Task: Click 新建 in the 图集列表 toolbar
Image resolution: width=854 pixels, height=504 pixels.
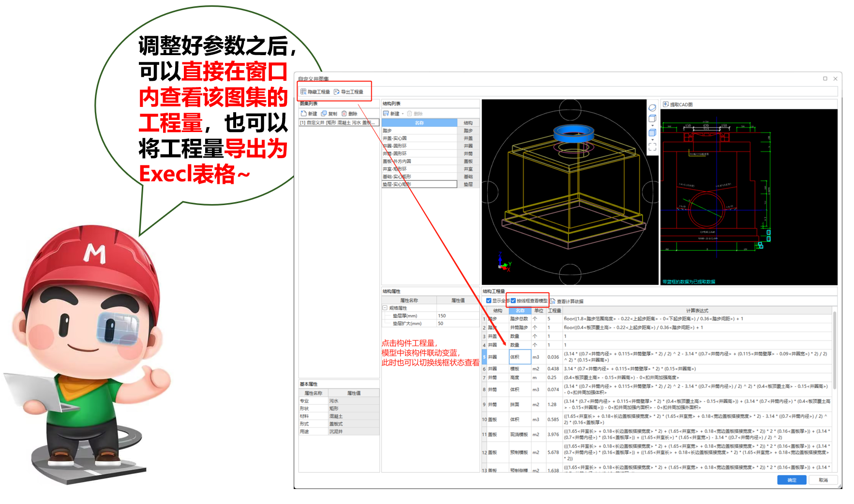Action: pyautogui.click(x=309, y=114)
